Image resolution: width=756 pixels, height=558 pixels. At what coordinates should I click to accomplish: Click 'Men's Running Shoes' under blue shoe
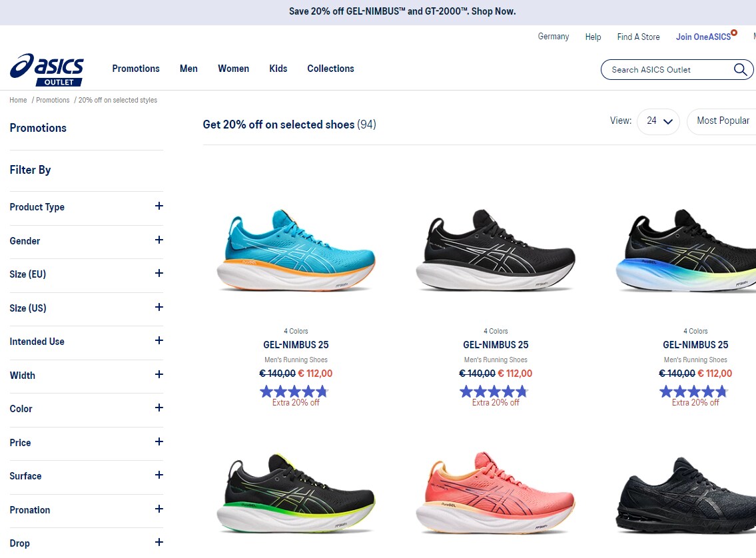[296, 360]
